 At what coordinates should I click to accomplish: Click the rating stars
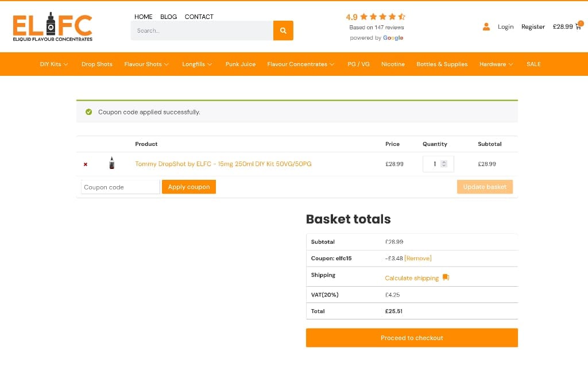(382, 17)
